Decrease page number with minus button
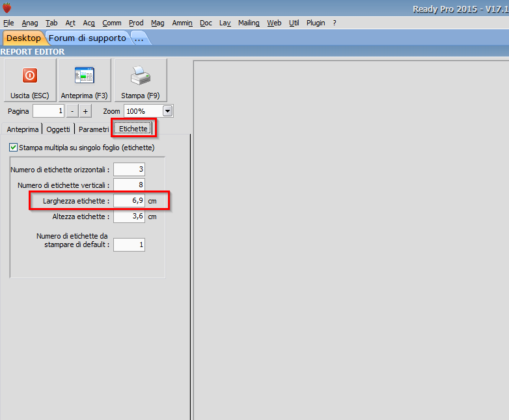509x420 pixels. [x=72, y=111]
